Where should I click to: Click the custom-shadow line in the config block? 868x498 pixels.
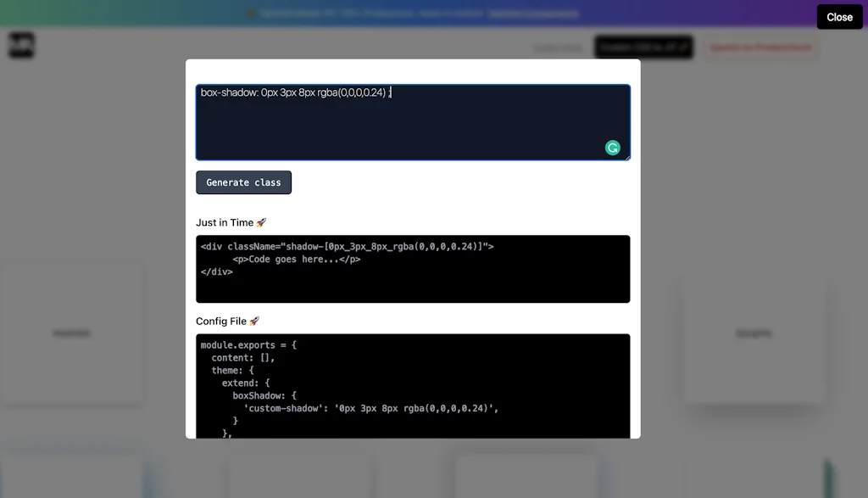click(x=370, y=408)
